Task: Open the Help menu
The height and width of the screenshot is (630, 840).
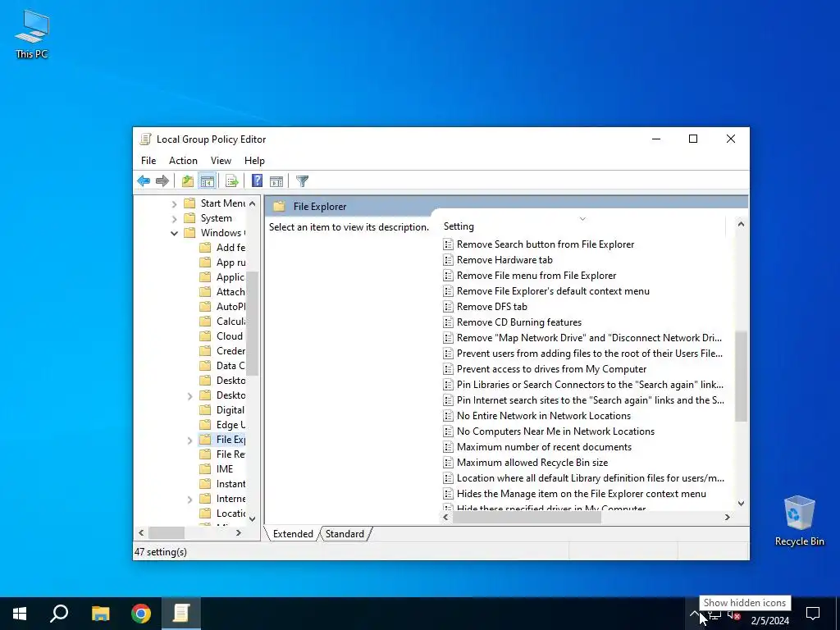Action: 254,161
